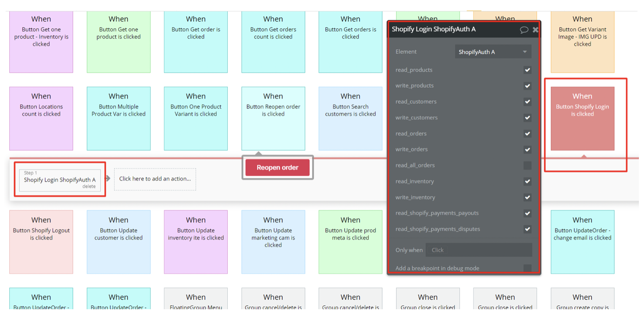Delete the Step 1 action

[89, 186]
